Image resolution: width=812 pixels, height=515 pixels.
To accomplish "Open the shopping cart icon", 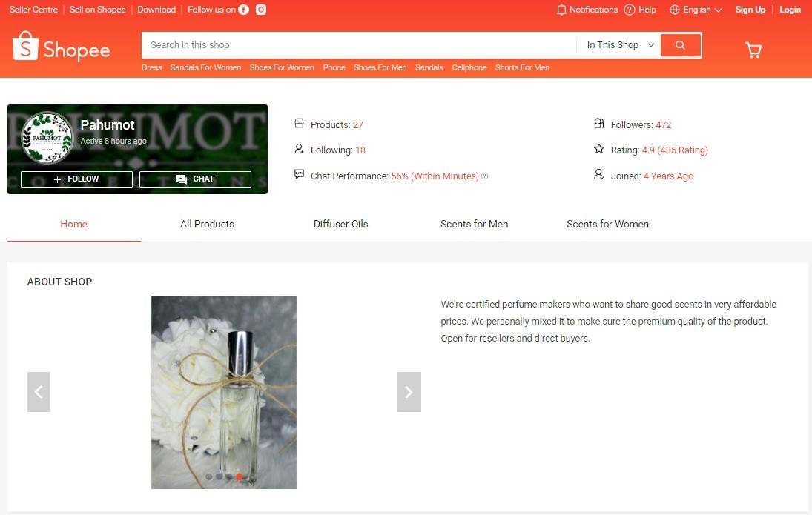I will click(x=753, y=50).
